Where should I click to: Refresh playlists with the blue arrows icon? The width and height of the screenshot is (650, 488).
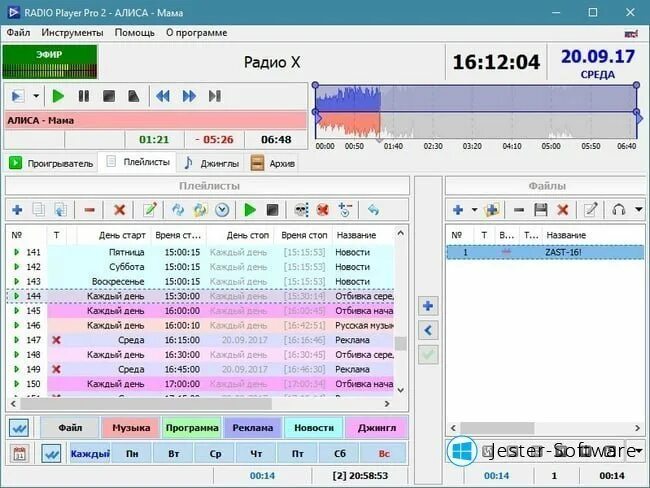[x=178, y=210]
